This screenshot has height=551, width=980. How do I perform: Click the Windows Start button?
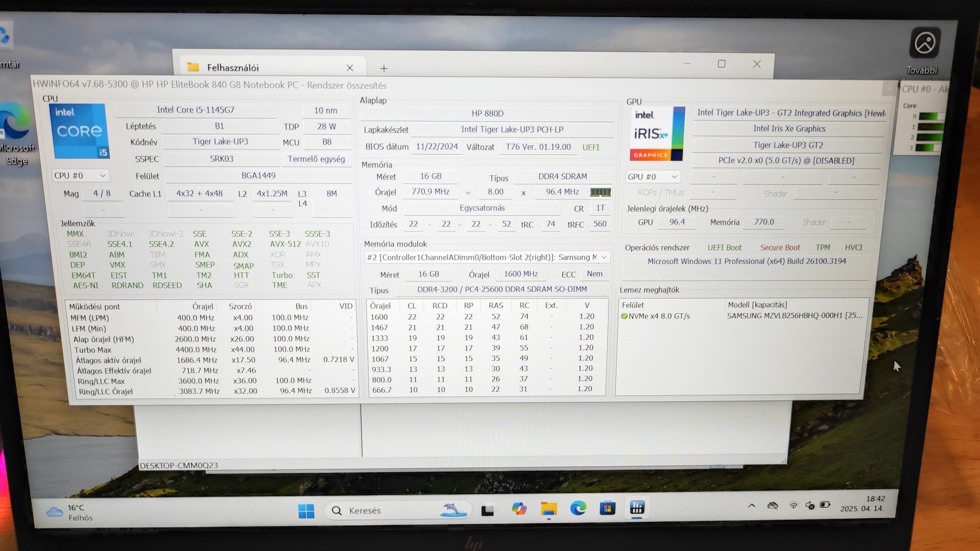[306, 510]
